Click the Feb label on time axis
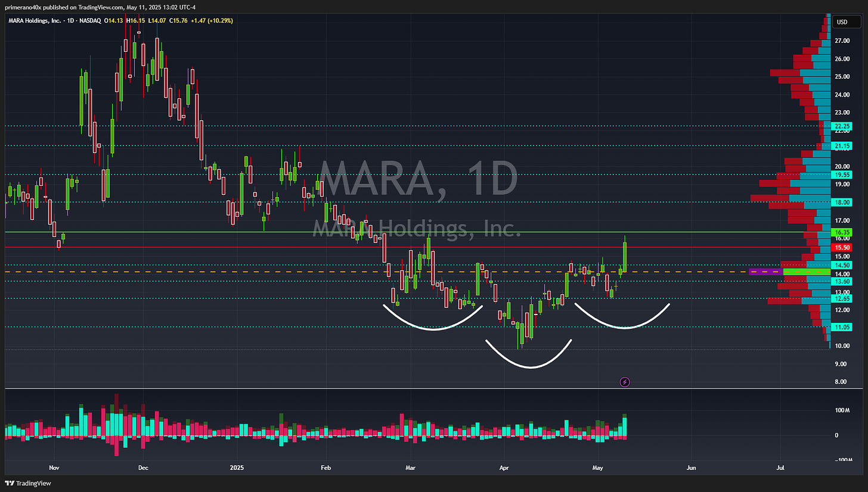This screenshot has height=492, width=868. [x=325, y=468]
